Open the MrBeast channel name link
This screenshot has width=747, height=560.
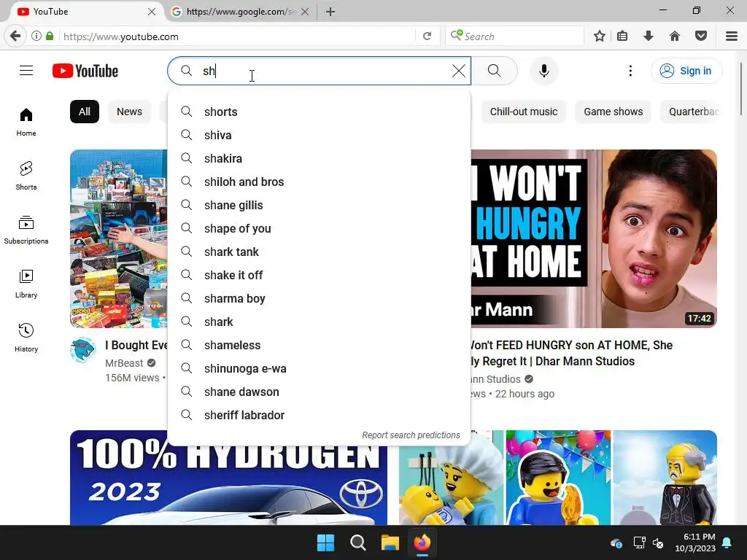(124, 363)
